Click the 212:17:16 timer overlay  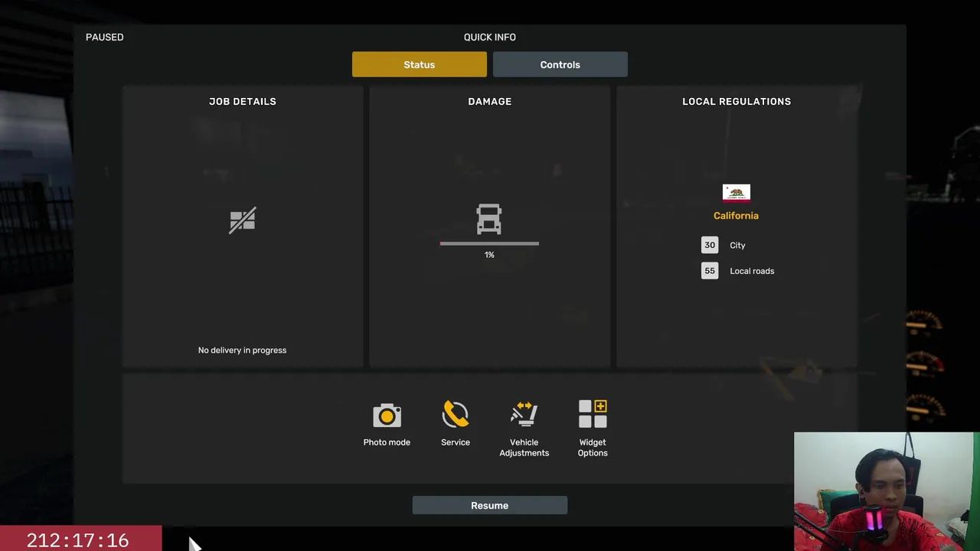80,539
